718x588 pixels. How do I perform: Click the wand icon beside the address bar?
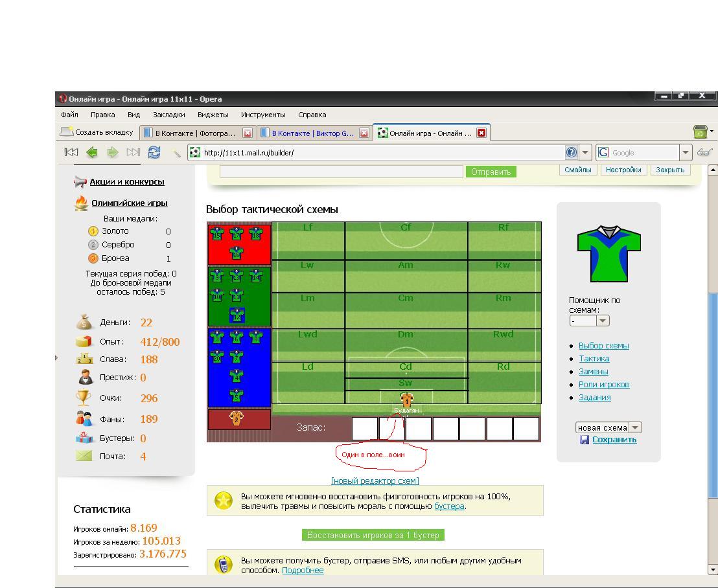pyautogui.click(x=176, y=153)
